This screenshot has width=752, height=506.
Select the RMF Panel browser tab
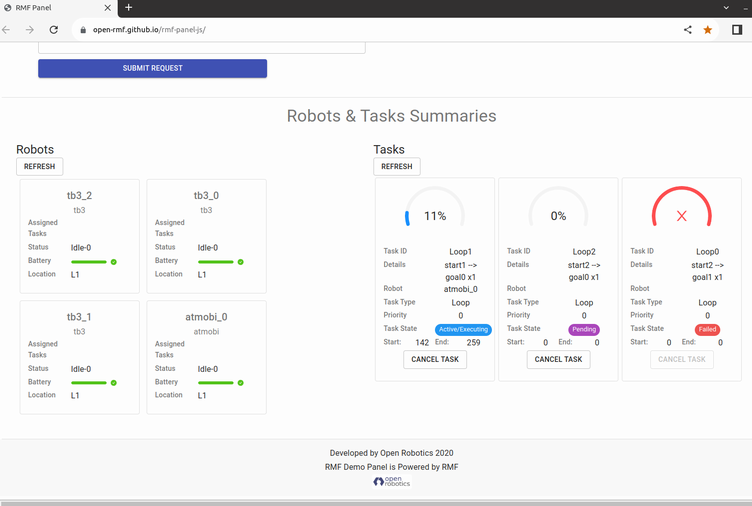tap(57, 8)
